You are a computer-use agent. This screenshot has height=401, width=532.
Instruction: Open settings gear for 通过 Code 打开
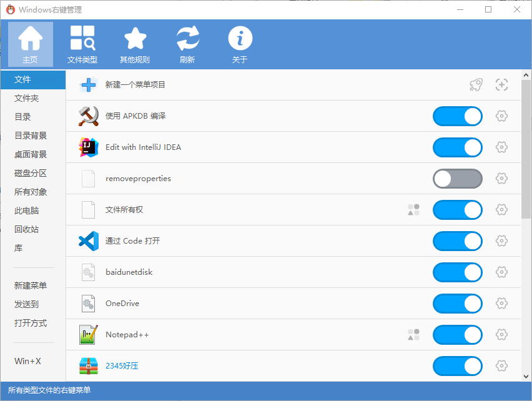pos(501,241)
